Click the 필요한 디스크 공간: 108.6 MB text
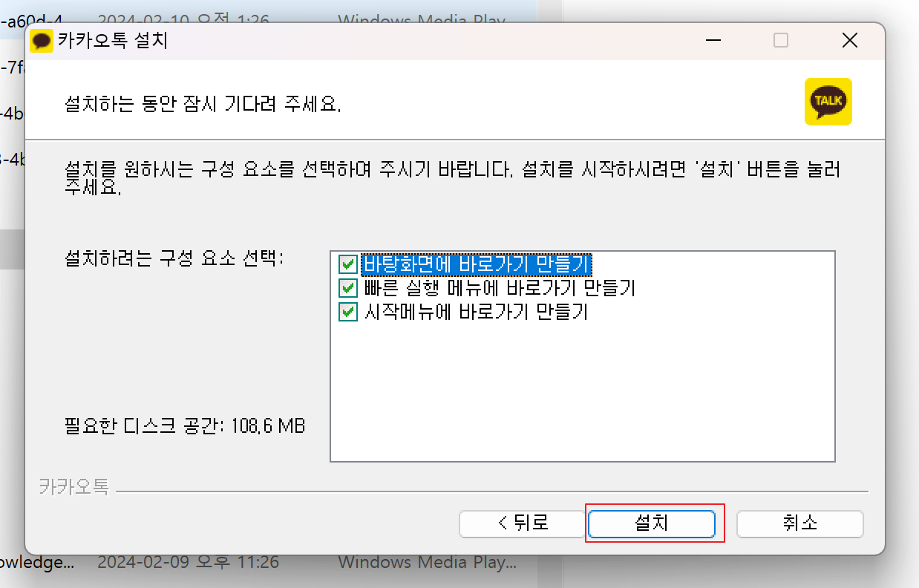The width and height of the screenshot is (919, 588). point(185,426)
